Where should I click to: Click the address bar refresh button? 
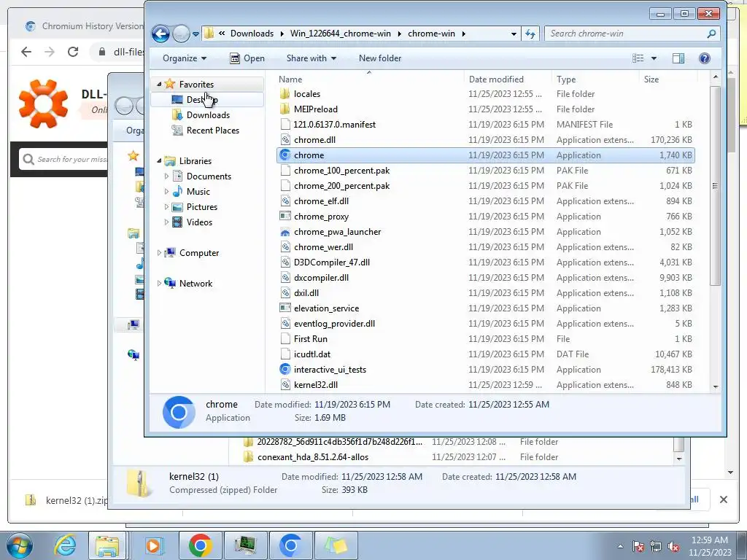530,34
